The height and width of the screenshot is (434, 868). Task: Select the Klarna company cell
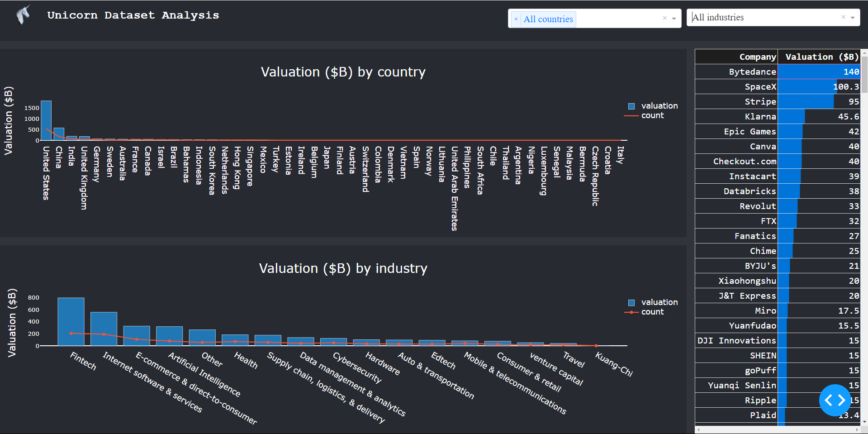pyautogui.click(x=736, y=116)
